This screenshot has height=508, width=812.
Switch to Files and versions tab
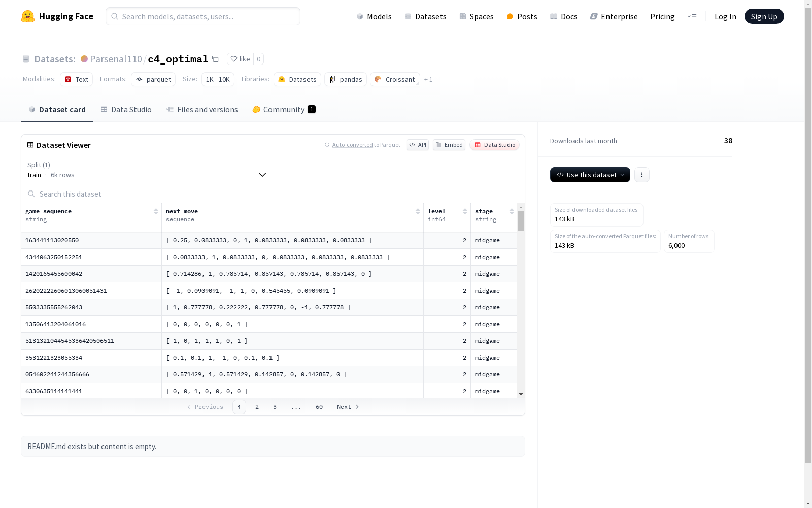[x=202, y=110]
